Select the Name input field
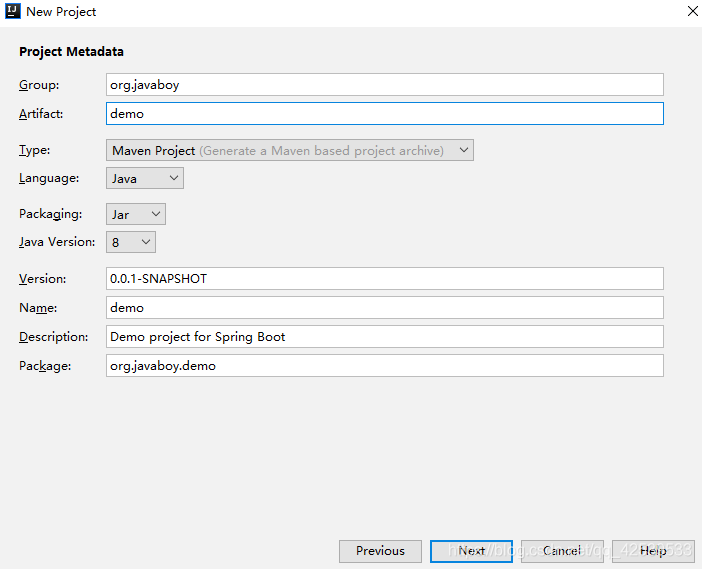Image resolution: width=702 pixels, height=569 pixels. [385, 308]
